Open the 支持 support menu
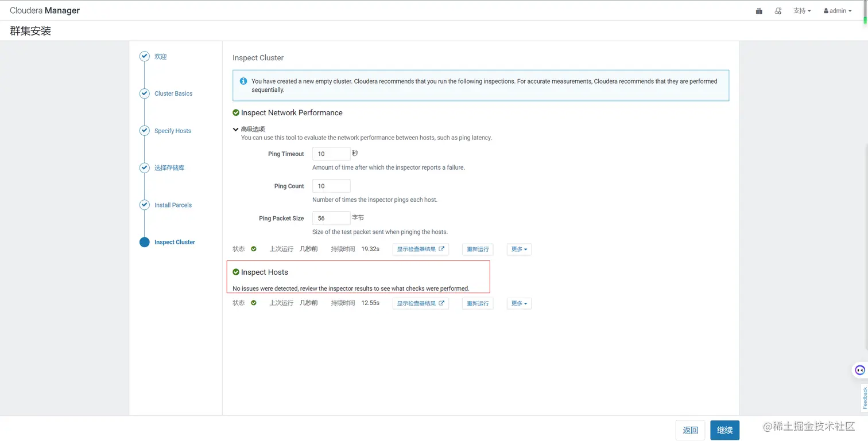The width and height of the screenshot is (868, 445). point(802,11)
